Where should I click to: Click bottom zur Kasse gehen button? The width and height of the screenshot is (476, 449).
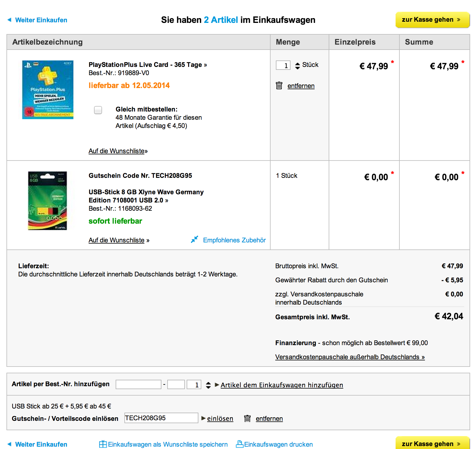433,443
